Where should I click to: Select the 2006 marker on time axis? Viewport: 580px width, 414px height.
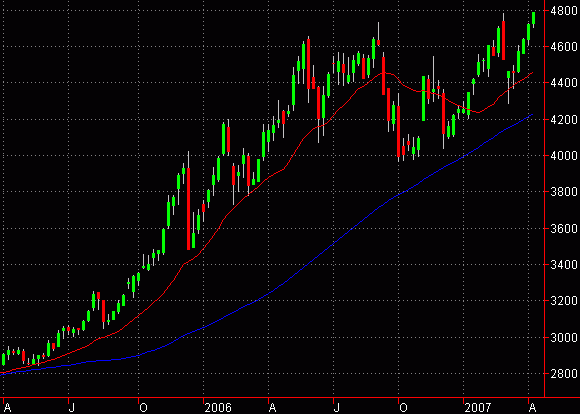click(218, 407)
